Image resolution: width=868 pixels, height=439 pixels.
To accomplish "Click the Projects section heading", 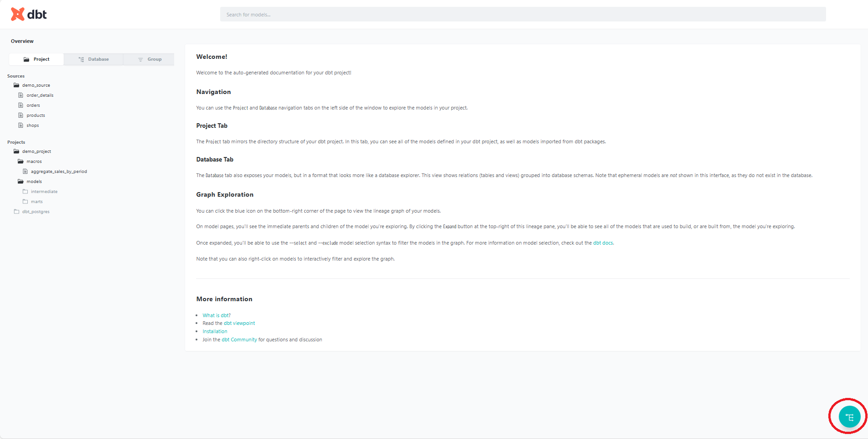I will coord(16,142).
